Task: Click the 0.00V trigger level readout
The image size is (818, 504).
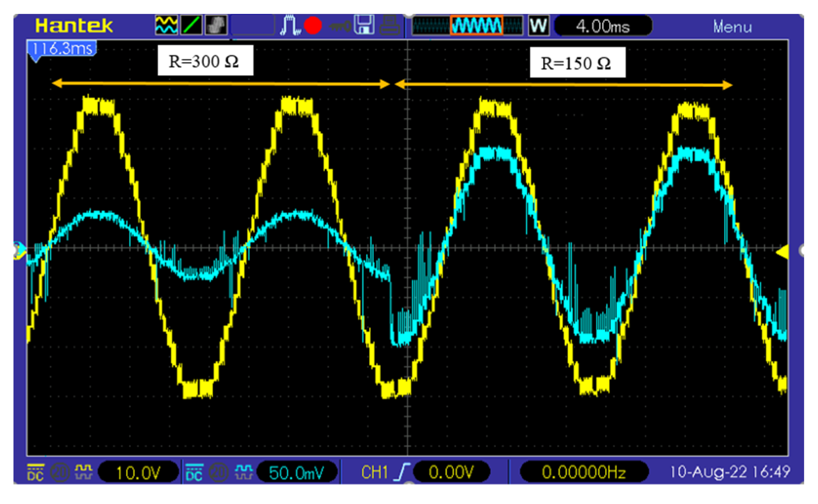Action: tap(452, 472)
